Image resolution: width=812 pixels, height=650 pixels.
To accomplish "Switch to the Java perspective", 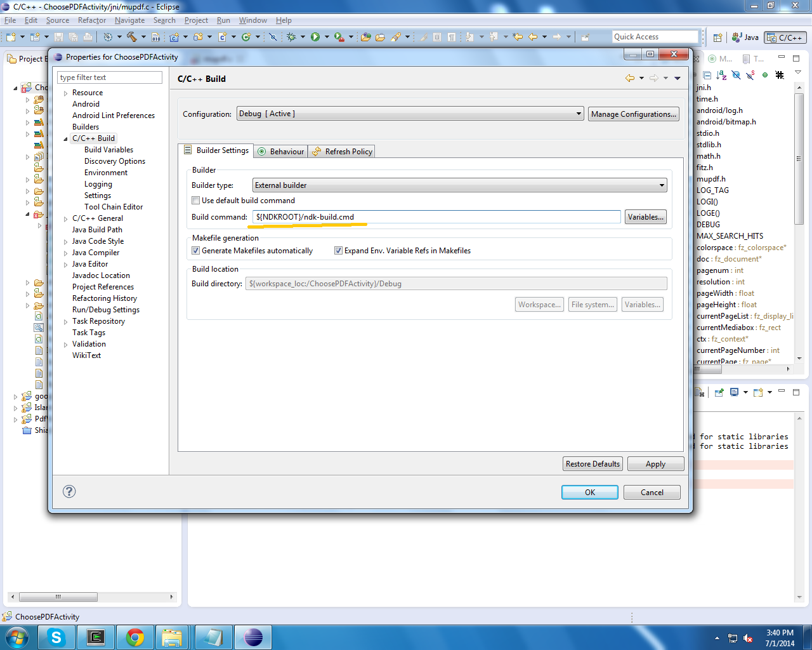I will coord(745,37).
